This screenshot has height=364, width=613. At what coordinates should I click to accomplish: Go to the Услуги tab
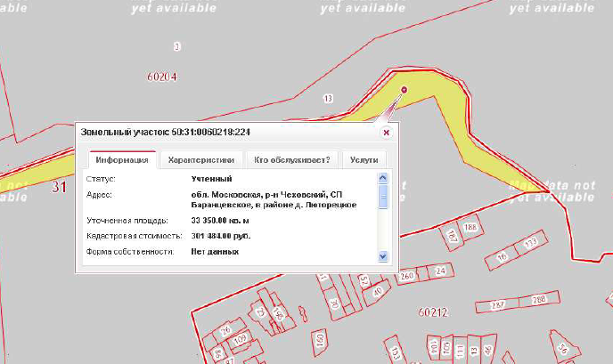pos(364,160)
